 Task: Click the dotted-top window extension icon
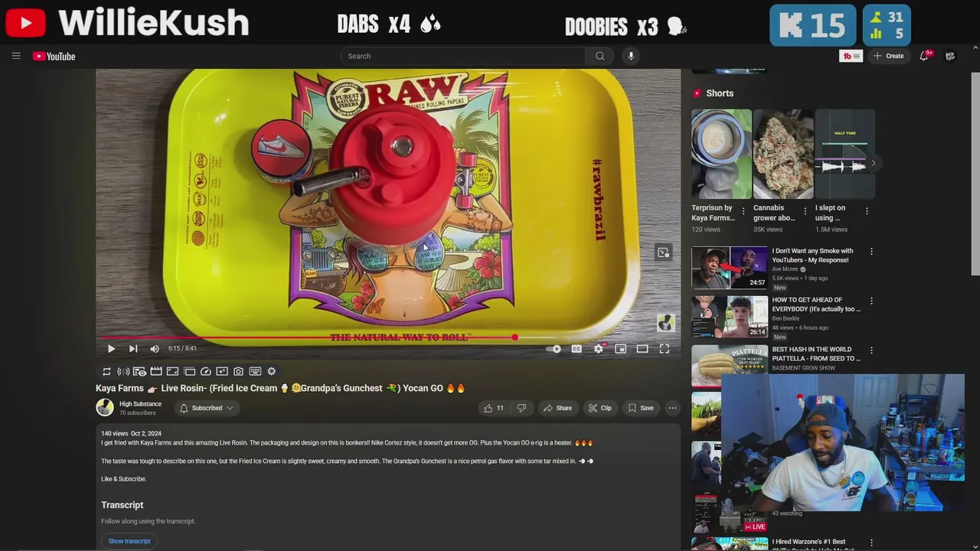[x=189, y=371]
